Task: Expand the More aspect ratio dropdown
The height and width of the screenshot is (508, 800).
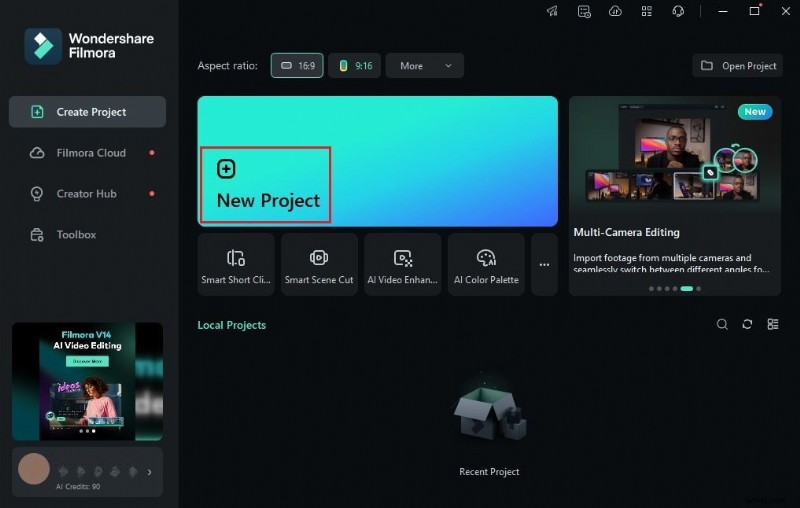Action: point(424,66)
